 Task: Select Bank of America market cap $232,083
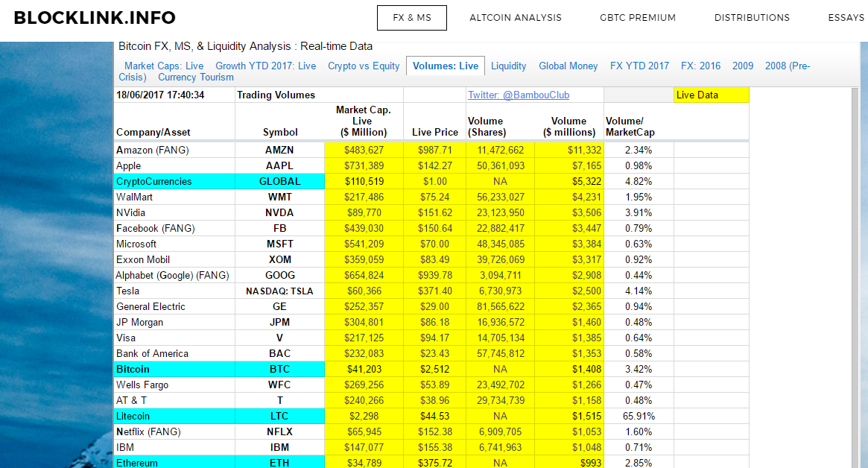click(364, 353)
